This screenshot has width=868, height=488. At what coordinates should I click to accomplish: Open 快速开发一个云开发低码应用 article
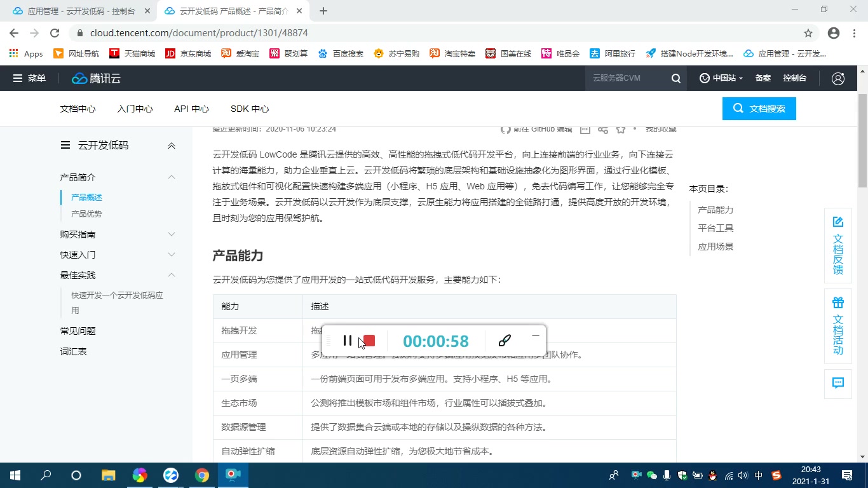point(117,302)
